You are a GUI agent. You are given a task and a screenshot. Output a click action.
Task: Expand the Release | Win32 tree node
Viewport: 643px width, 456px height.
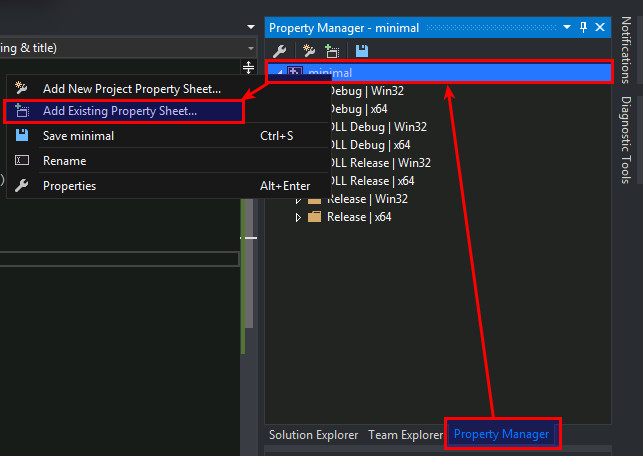[298, 201]
